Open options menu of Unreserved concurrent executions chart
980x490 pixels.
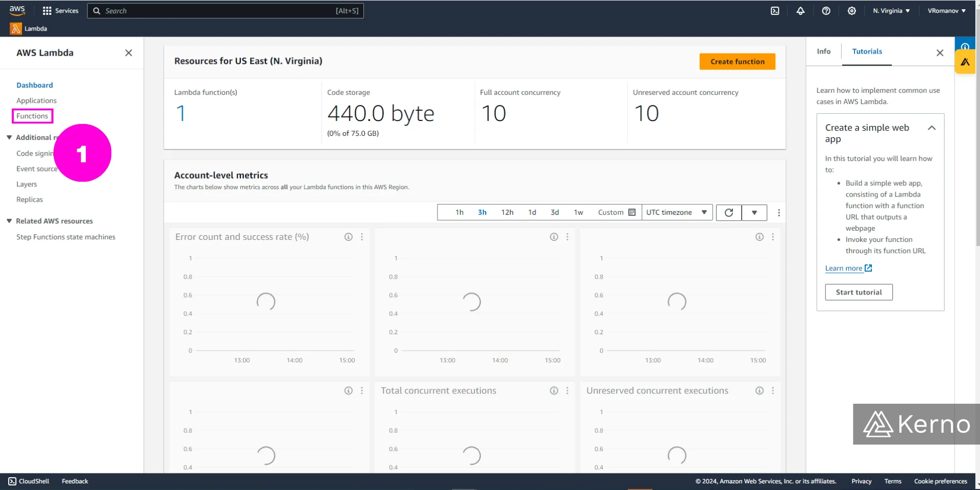[x=773, y=390]
